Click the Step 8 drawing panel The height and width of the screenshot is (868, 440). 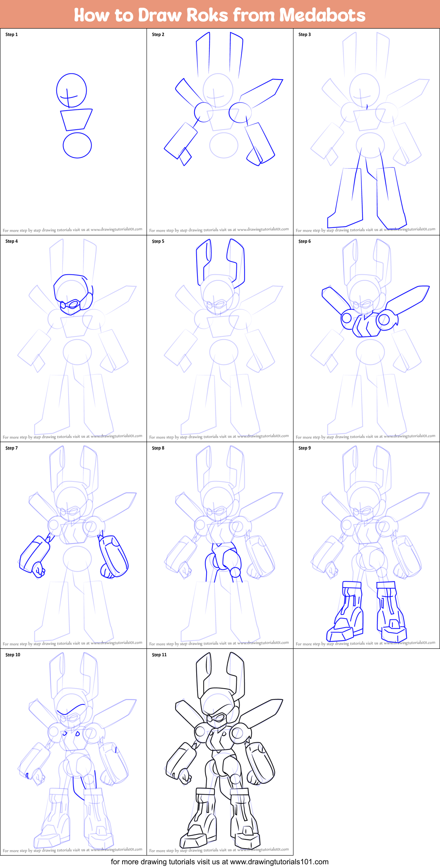(220, 545)
